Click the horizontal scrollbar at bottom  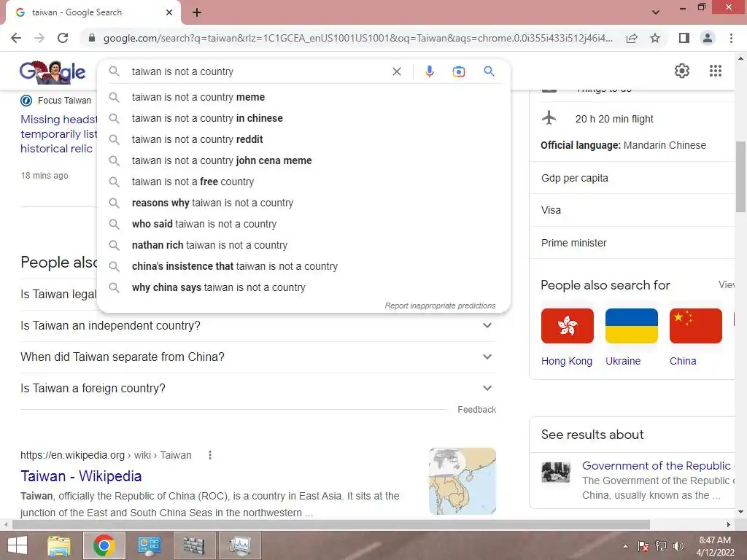(331, 525)
